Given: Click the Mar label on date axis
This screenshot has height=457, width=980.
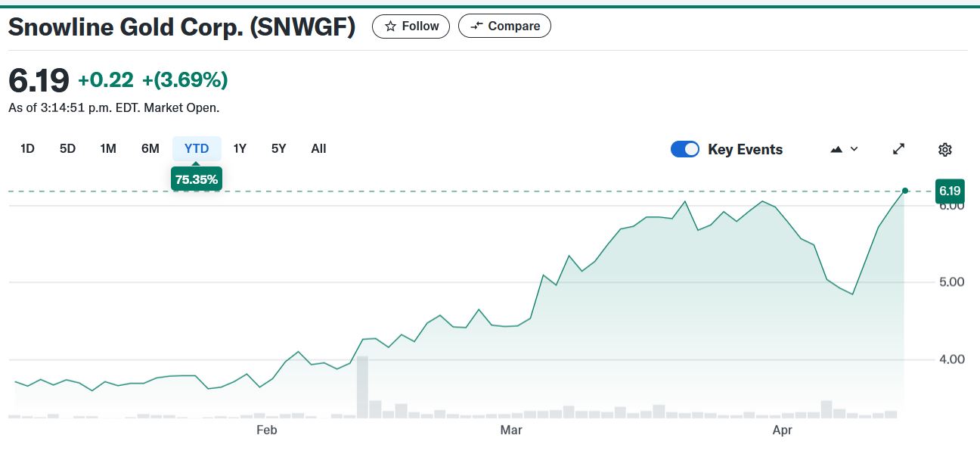Looking at the screenshot, I should coord(511,431).
